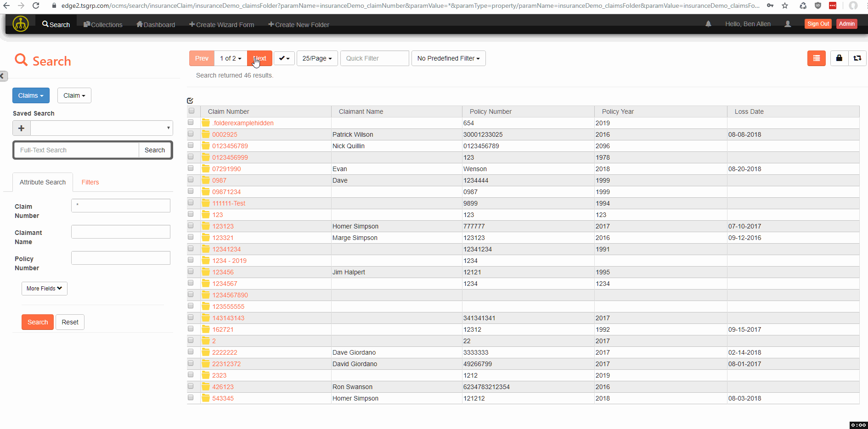Open folder icon for claim 426123
868x429 pixels.
click(206, 387)
